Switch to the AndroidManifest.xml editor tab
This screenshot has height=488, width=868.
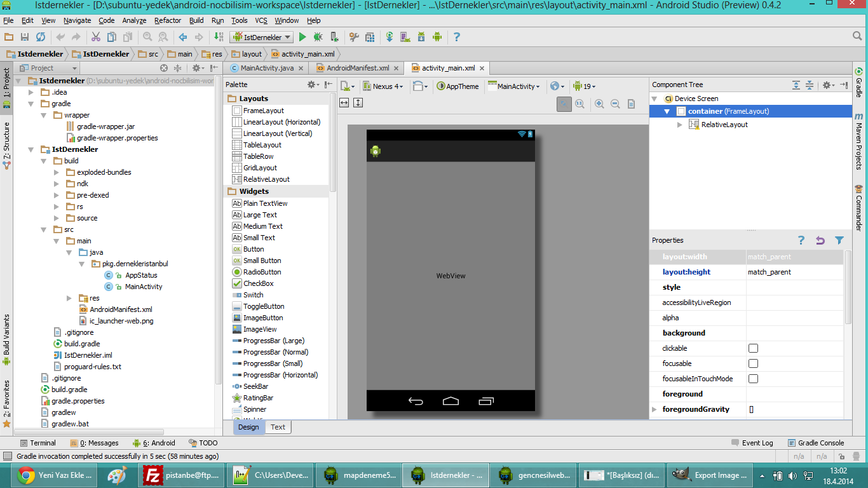click(x=357, y=68)
